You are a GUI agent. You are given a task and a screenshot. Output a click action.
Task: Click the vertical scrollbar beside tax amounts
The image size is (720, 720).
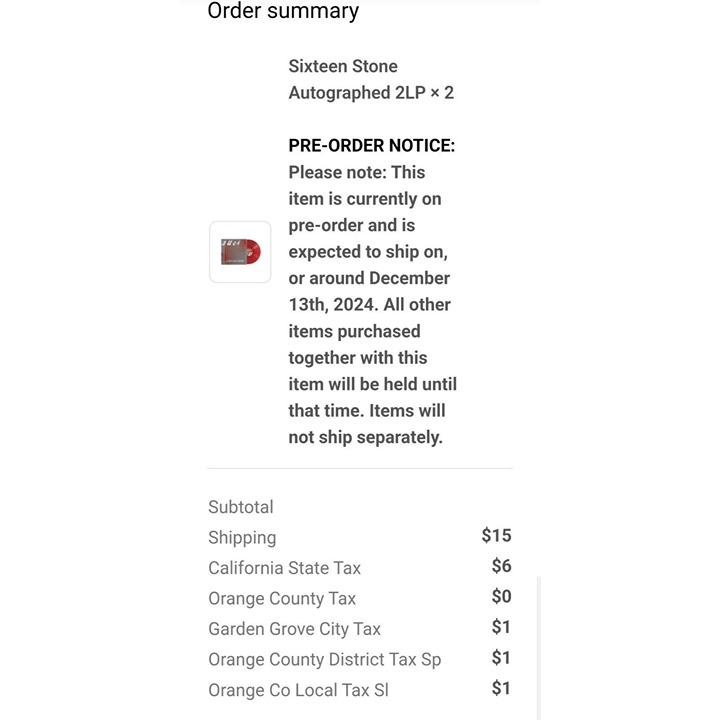(x=539, y=647)
